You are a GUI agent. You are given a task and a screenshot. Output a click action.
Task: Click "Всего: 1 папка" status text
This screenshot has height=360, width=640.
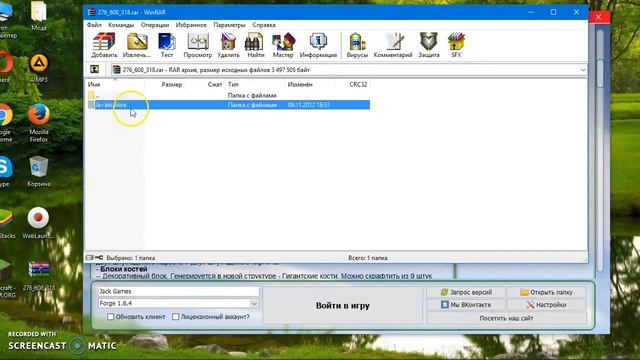368,258
